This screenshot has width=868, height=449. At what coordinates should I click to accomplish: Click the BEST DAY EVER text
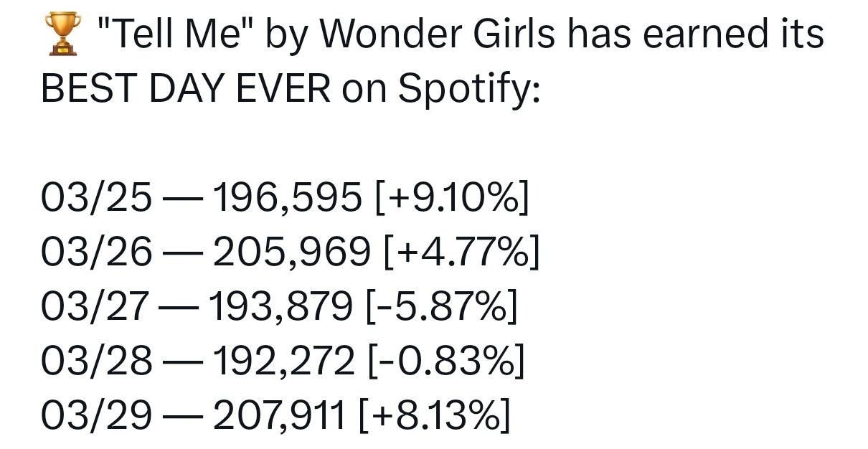[x=187, y=88]
